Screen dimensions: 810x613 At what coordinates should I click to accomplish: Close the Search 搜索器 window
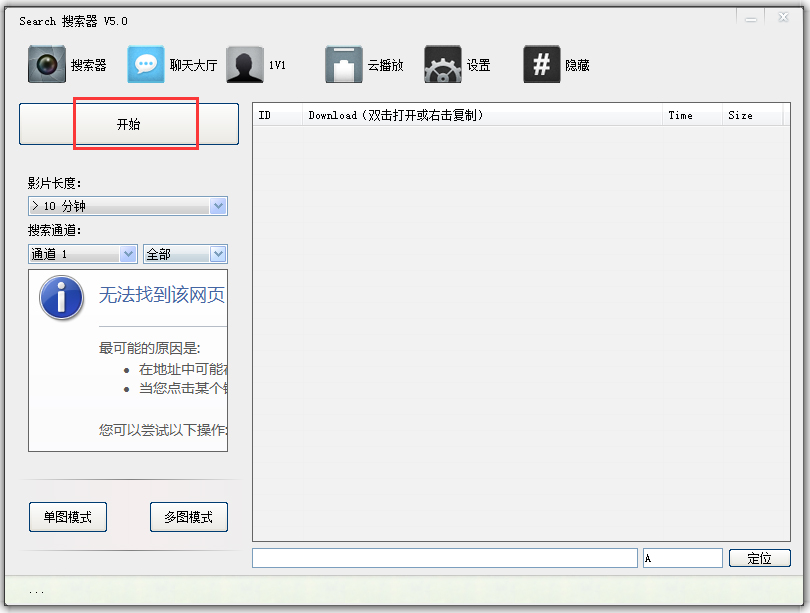783,18
